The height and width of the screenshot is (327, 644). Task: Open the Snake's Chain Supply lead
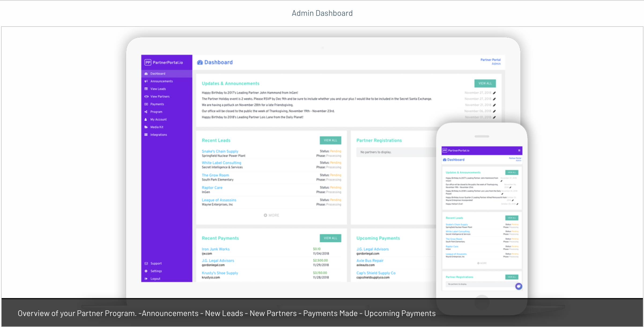(x=220, y=151)
